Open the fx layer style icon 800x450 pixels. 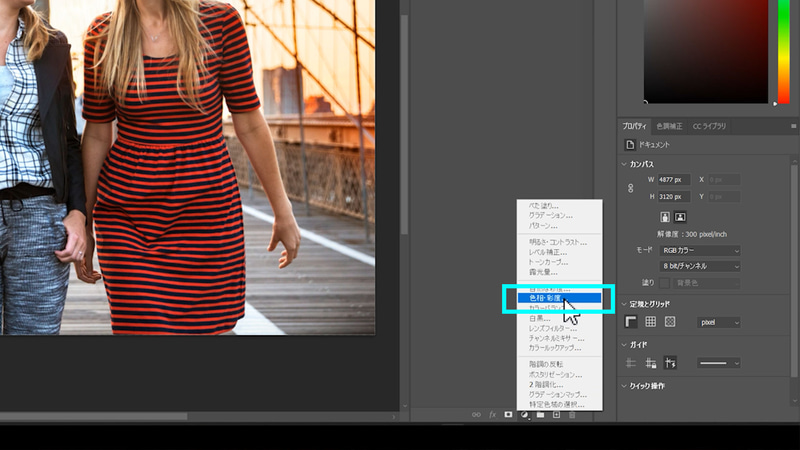492,415
